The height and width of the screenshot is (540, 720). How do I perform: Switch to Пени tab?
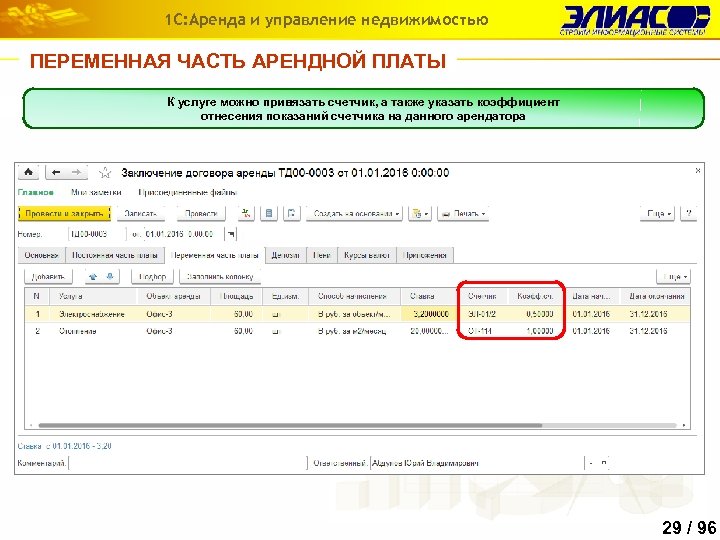(x=322, y=255)
